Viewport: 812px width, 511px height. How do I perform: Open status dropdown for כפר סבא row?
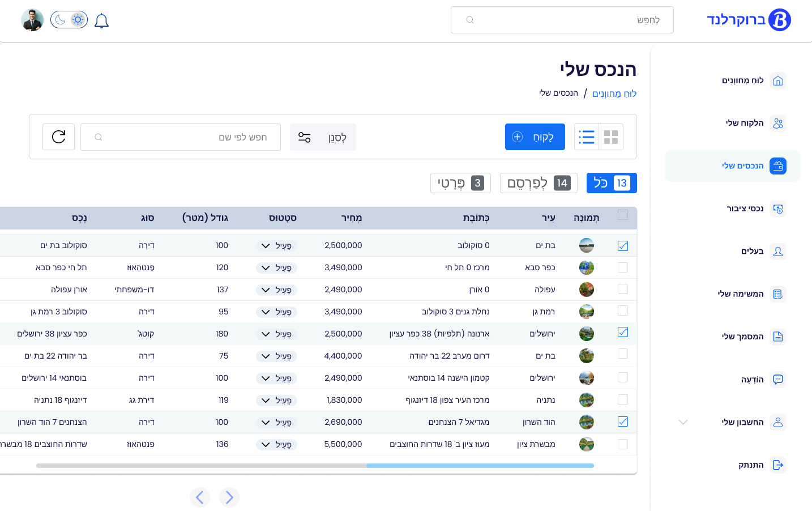[x=276, y=268]
